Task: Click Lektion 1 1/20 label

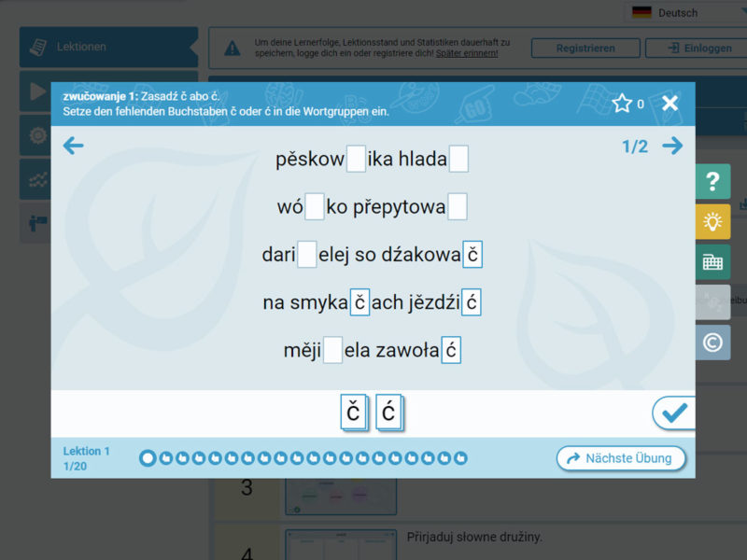Action: point(86,458)
